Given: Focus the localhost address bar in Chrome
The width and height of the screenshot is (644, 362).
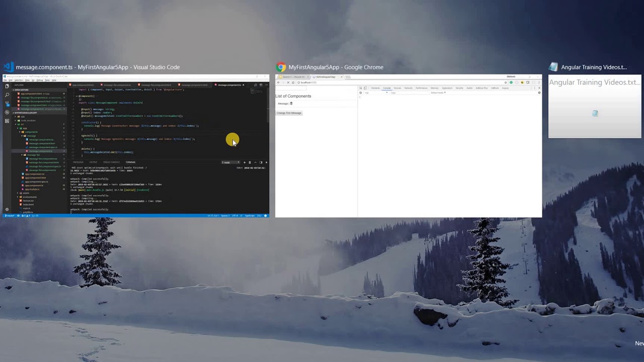Looking at the screenshot, I should (x=401, y=82).
